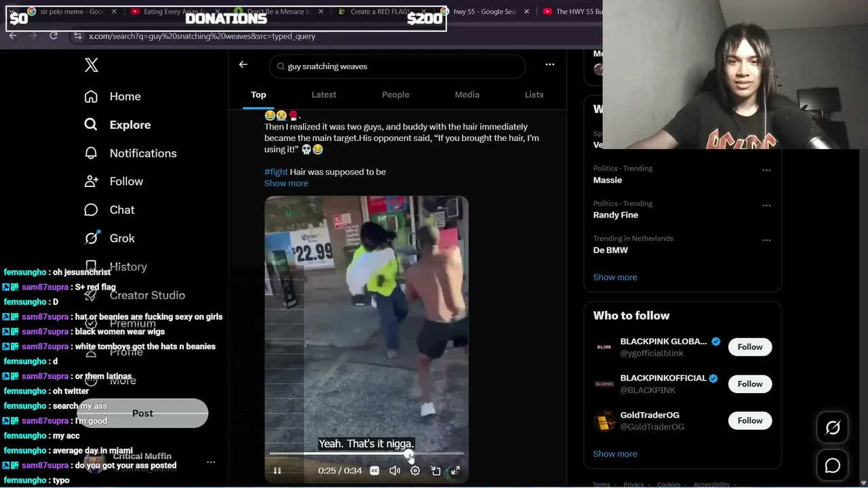Click the Post button
868x488 pixels.
pos(142,413)
